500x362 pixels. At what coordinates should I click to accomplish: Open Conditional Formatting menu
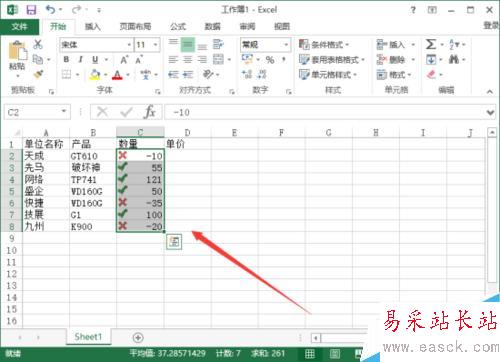pyautogui.click(x=324, y=44)
